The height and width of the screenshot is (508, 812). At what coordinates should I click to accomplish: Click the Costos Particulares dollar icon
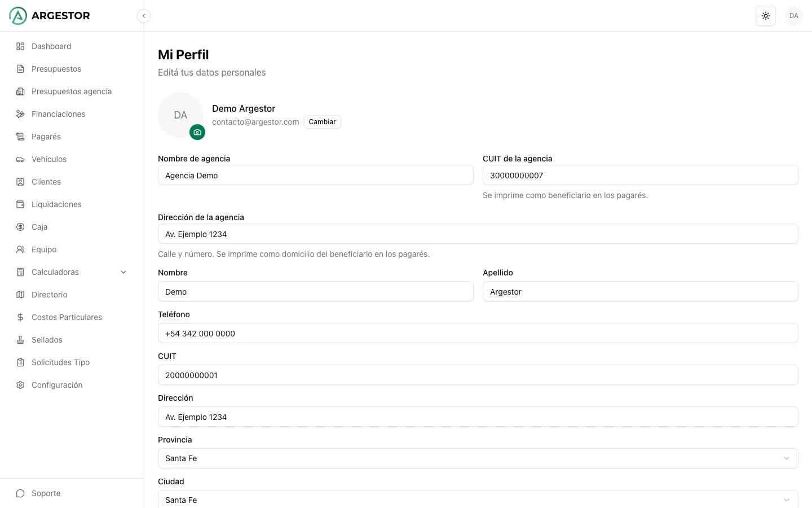20,317
